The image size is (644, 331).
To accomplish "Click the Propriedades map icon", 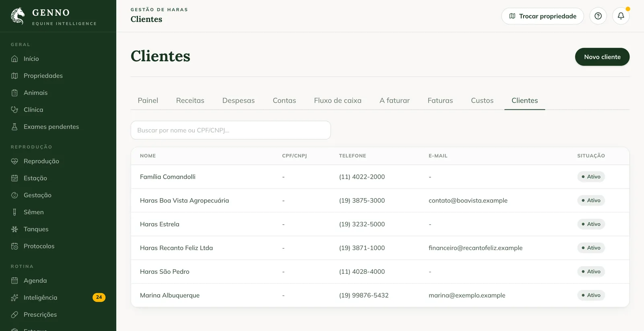I will (14, 76).
